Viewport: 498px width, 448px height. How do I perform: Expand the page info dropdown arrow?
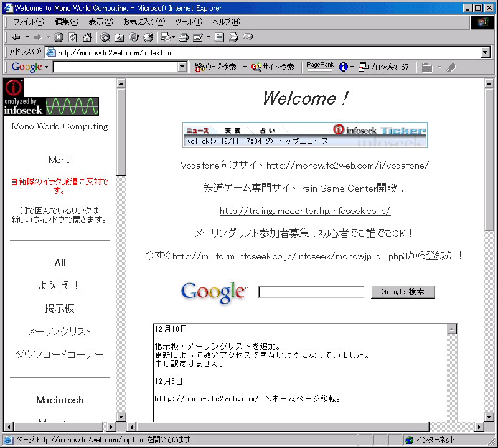pyautogui.click(x=352, y=67)
